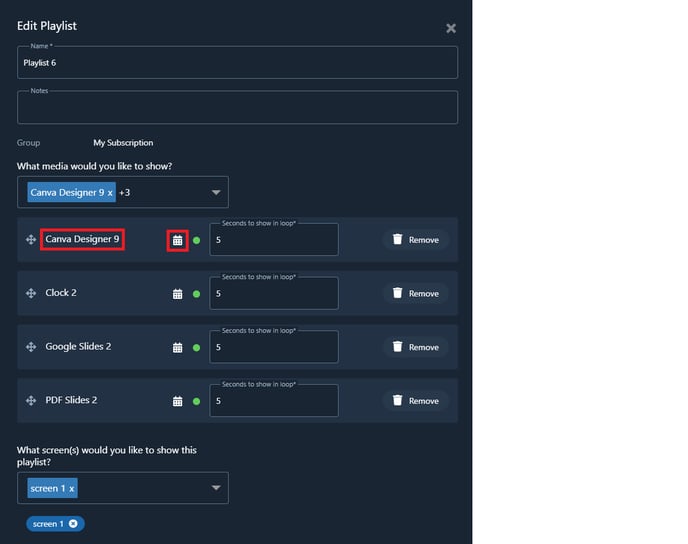
Task: Open schedule calendar for Clock 2
Action: pos(177,294)
